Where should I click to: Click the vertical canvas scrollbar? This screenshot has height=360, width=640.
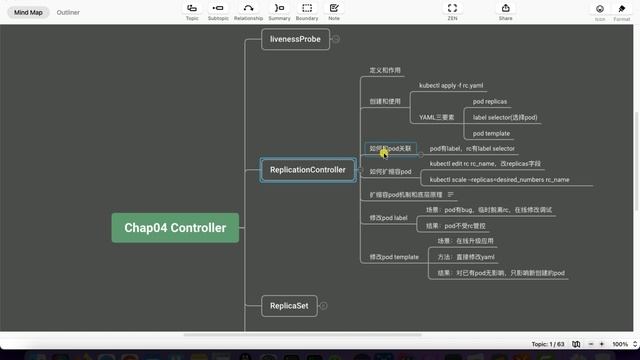pyautogui.click(x=637, y=160)
